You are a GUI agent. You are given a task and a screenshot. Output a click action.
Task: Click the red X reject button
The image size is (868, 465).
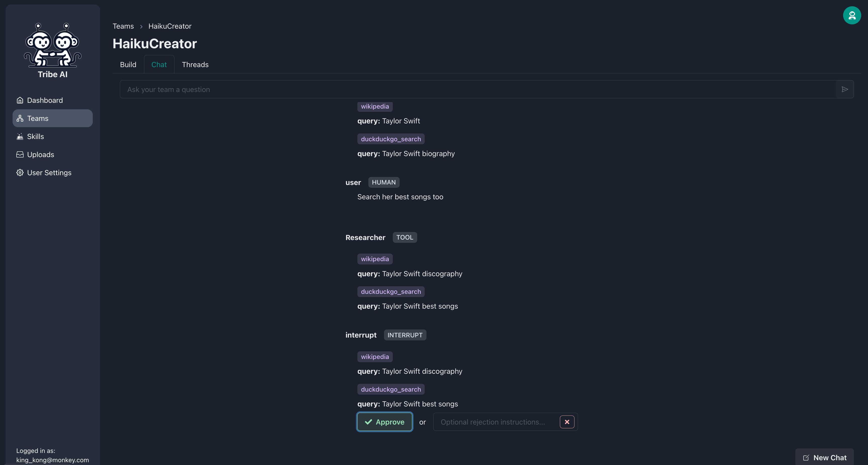point(567,422)
